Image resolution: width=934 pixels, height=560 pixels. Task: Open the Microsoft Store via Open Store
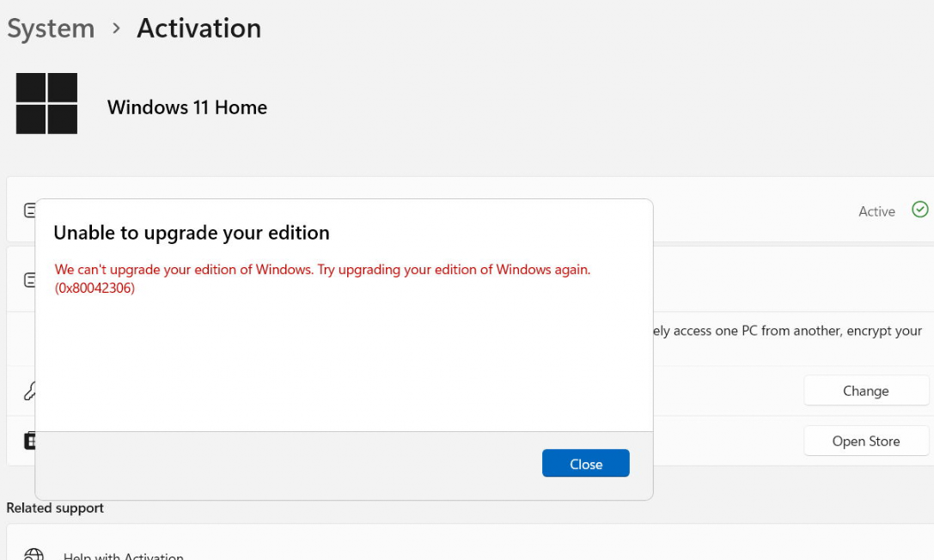click(x=866, y=441)
